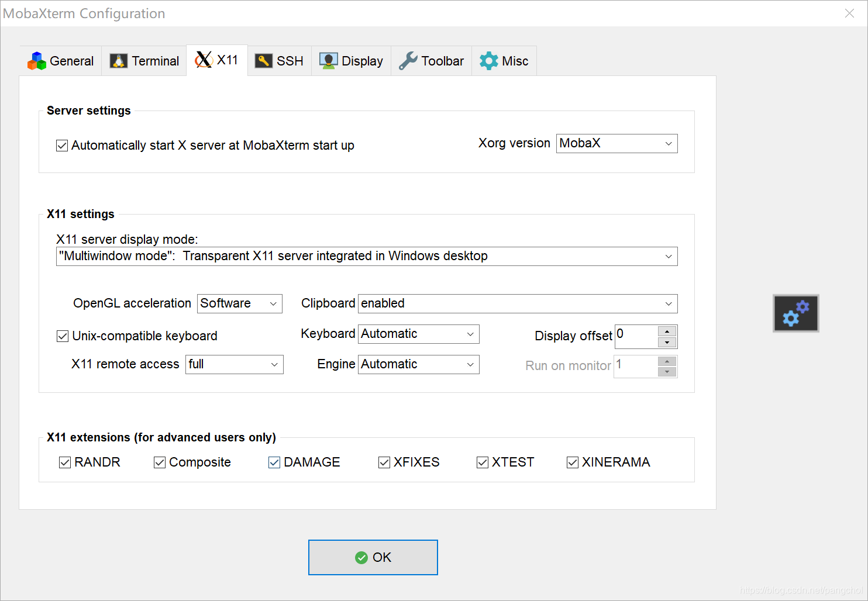Click the Run on monitor field
This screenshot has height=601, width=868.
pos(636,367)
